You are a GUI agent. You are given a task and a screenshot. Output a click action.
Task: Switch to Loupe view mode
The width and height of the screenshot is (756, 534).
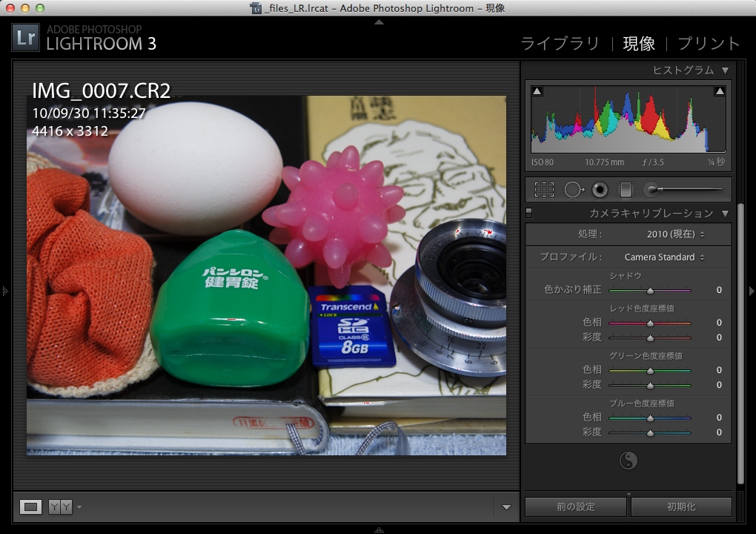click(x=30, y=507)
